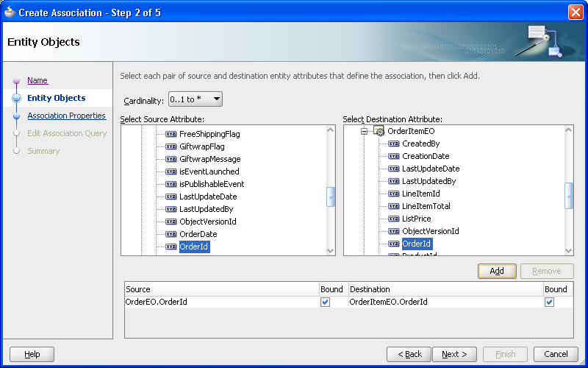Click the attribute icon beside LineItemTotal
Viewport: 588px width, 368px height.
click(x=394, y=206)
